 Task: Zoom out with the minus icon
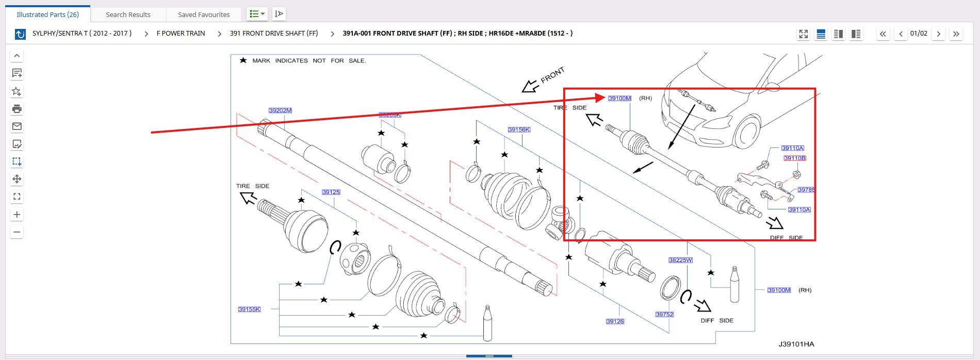(x=17, y=232)
